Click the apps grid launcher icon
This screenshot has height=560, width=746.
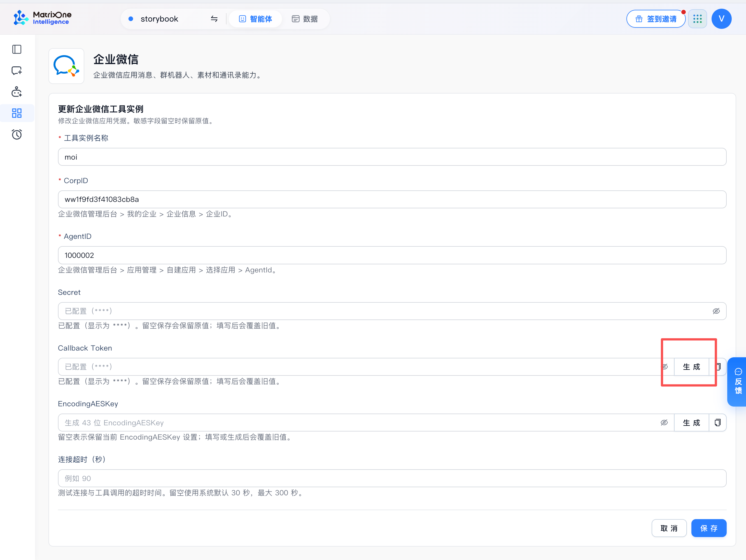coord(698,19)
